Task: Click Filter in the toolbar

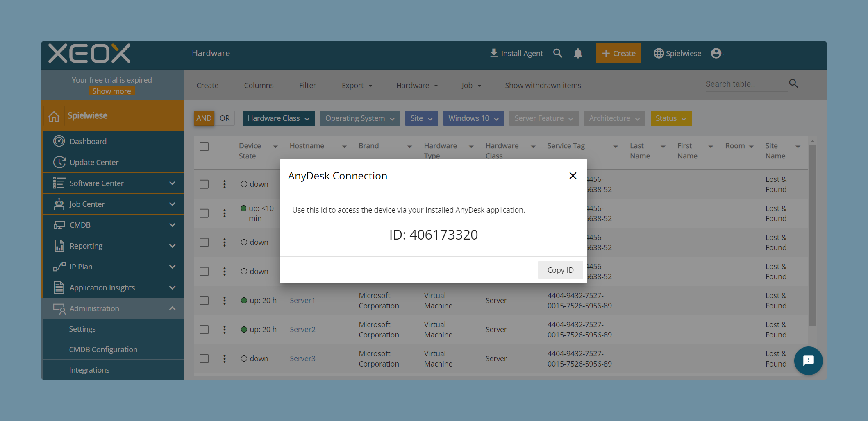Action: pyautogui.click(x=307, y=85)
